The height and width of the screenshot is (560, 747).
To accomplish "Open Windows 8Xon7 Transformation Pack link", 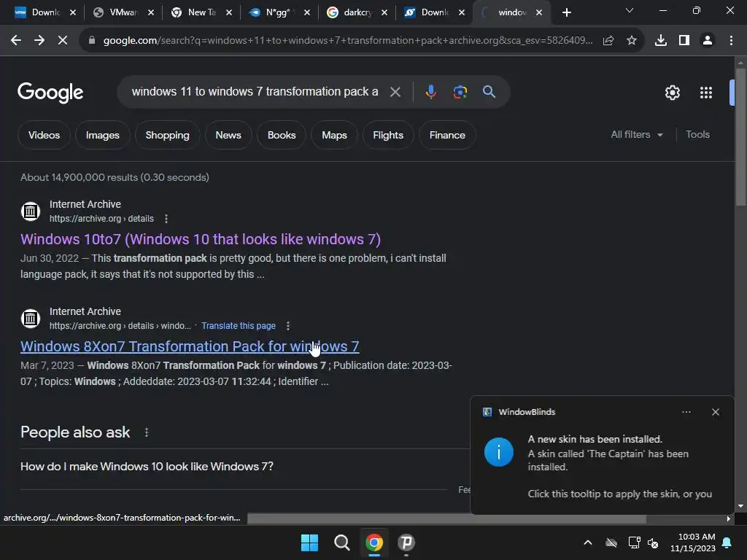I will [190, 346].
